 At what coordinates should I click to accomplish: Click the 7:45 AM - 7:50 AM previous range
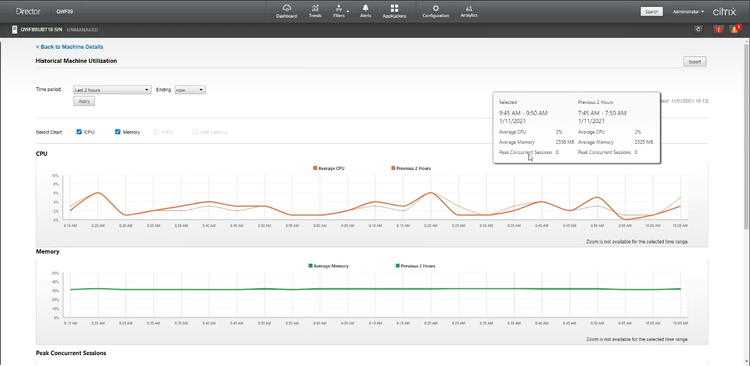coord(602,113)
